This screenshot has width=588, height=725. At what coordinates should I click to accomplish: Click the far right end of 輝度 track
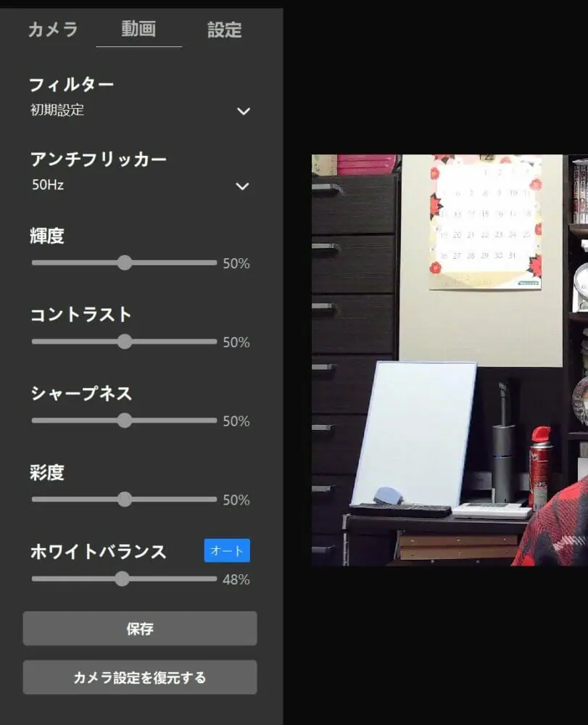coord(215,262)
